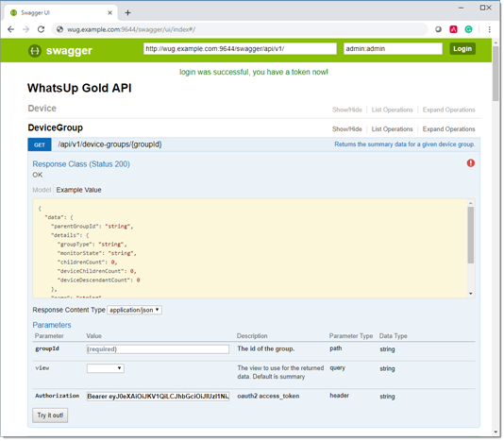Viewport: 504px width, 441px height.
Task: Click the swagger logo icon
Action: [35, 51]
